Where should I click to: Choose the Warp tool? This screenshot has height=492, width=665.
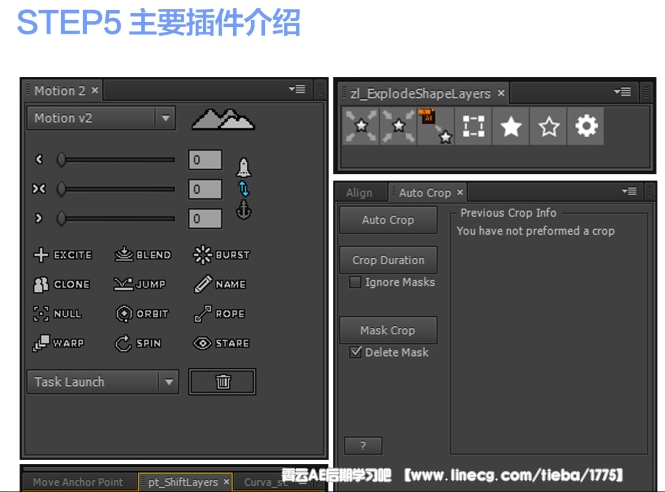click(59, 343)
